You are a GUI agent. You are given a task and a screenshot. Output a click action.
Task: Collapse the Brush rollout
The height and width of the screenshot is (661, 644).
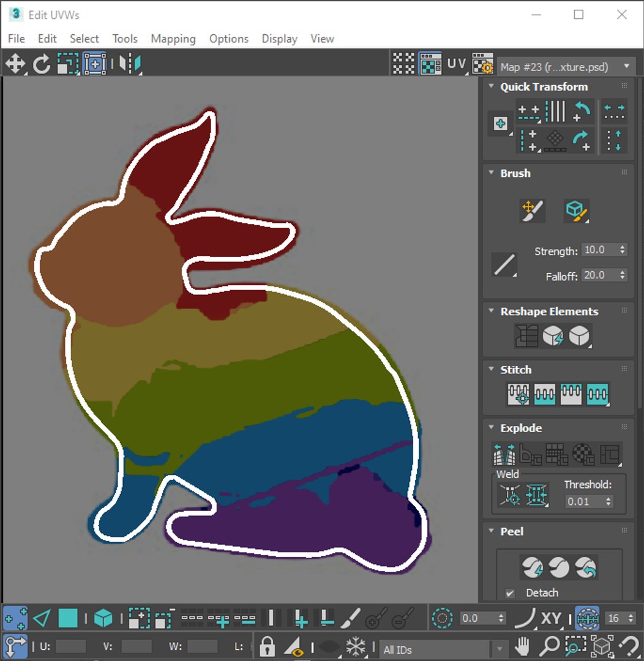coord(491,173)
